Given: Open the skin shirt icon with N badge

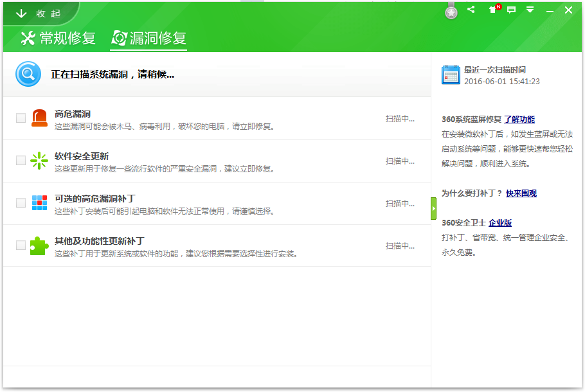Looking at the screenshot, I should 494,10.
